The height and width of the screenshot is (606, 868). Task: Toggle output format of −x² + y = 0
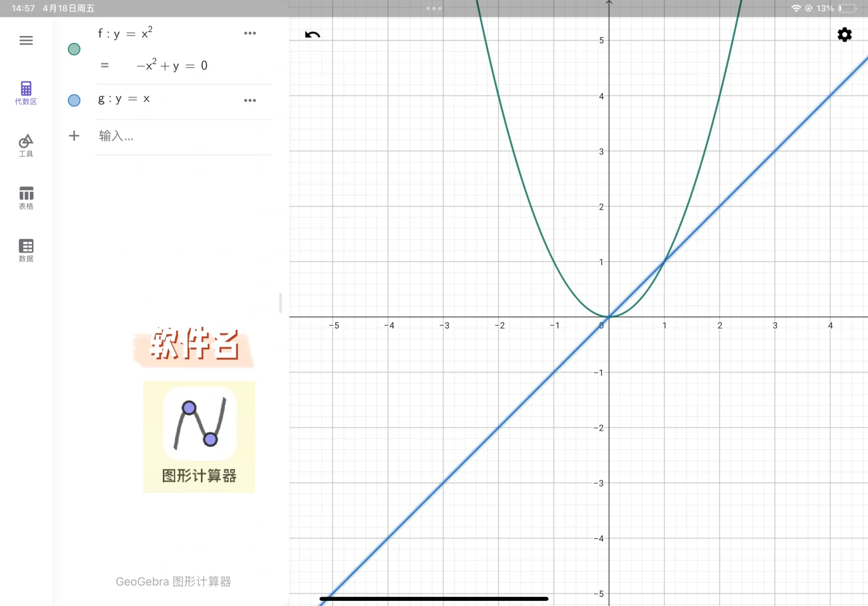coord(104,66)
